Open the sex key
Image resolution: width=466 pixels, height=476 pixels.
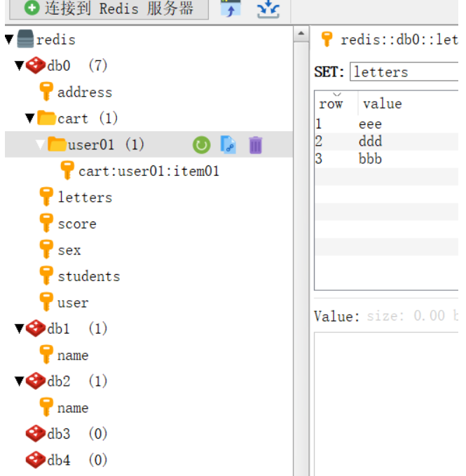point(69,250)
